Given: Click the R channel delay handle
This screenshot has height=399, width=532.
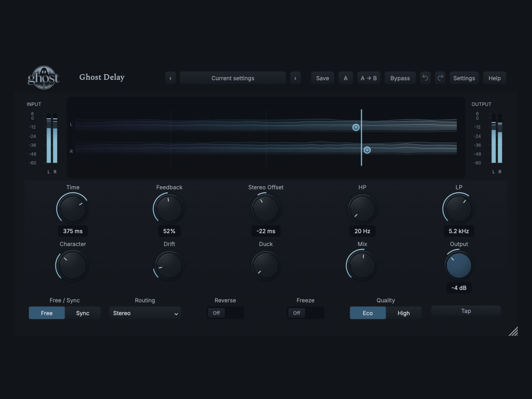Looking at the screenshot, I should pyautogui.click(x=367, y=150).
